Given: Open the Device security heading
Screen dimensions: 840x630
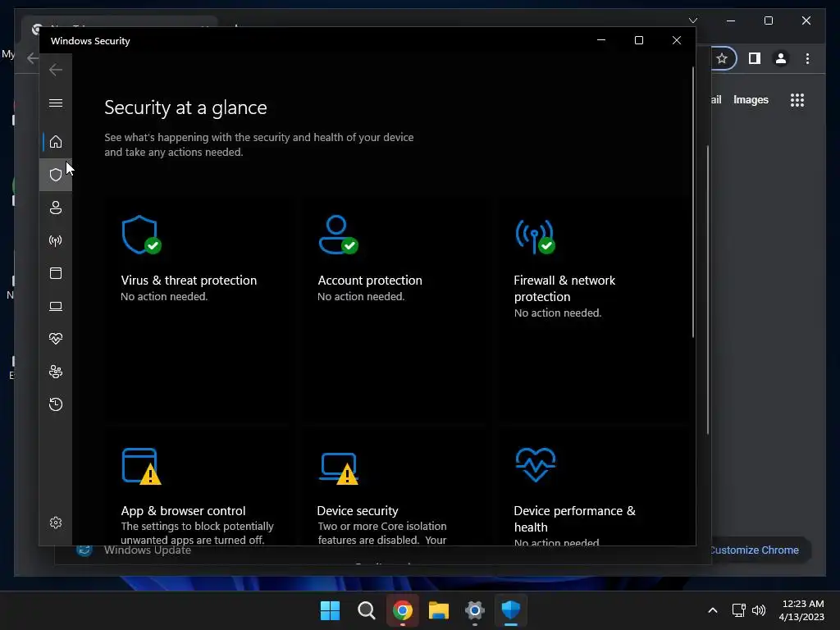Looking at the screenshot, I should tap(358, 510).
